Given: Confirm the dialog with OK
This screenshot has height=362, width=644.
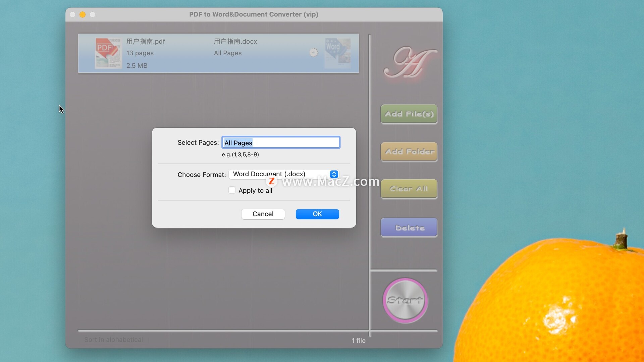Looking at the screenshot, I should [x=317, y=214].
